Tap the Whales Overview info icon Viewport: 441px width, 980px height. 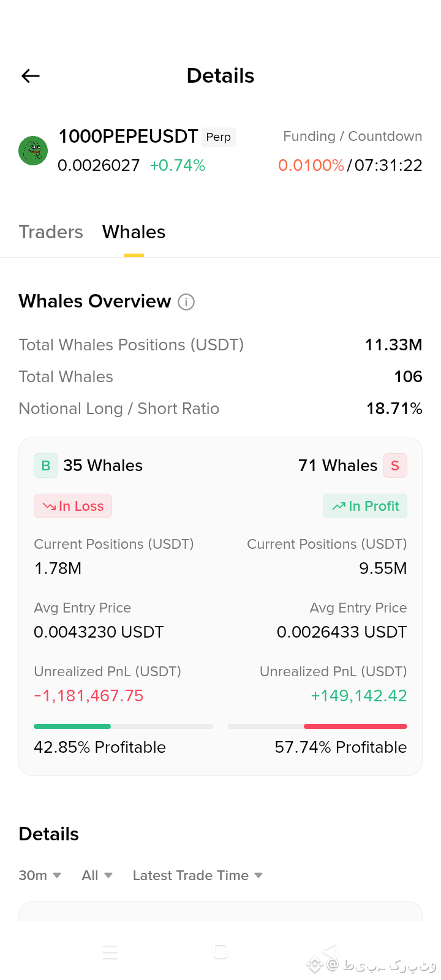click(x=186, y=302)
